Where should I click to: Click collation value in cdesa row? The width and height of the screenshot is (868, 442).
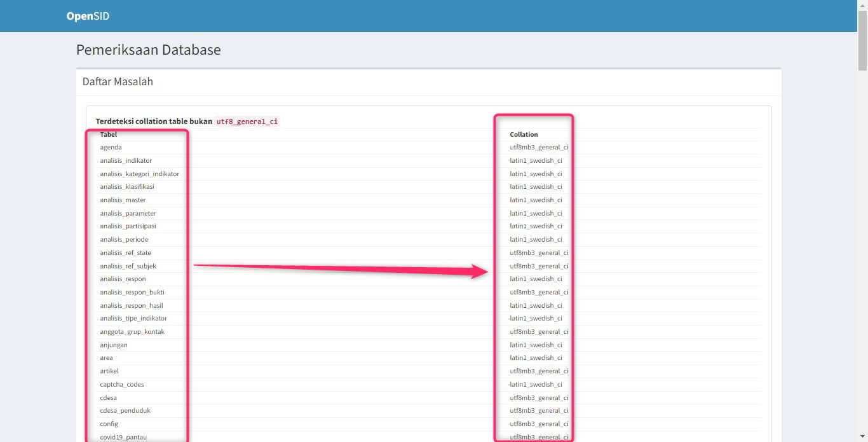539,397
